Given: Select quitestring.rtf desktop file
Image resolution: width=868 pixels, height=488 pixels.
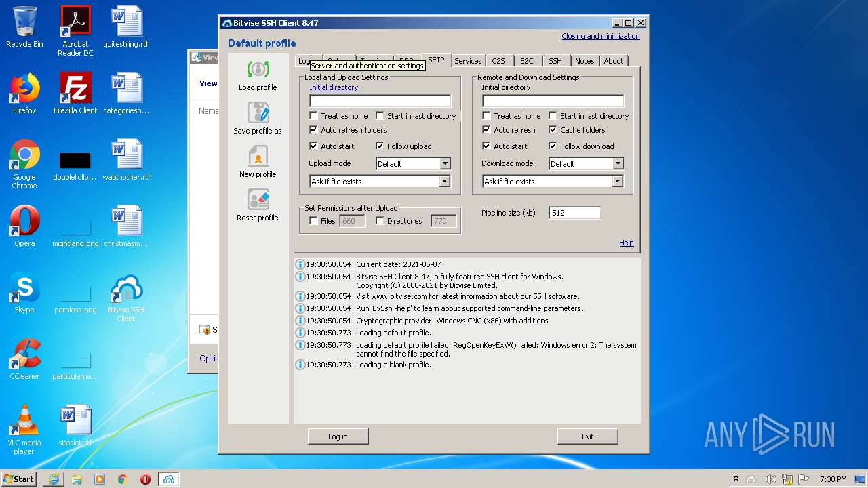Looking at the screenshot, I should [126, 28].
